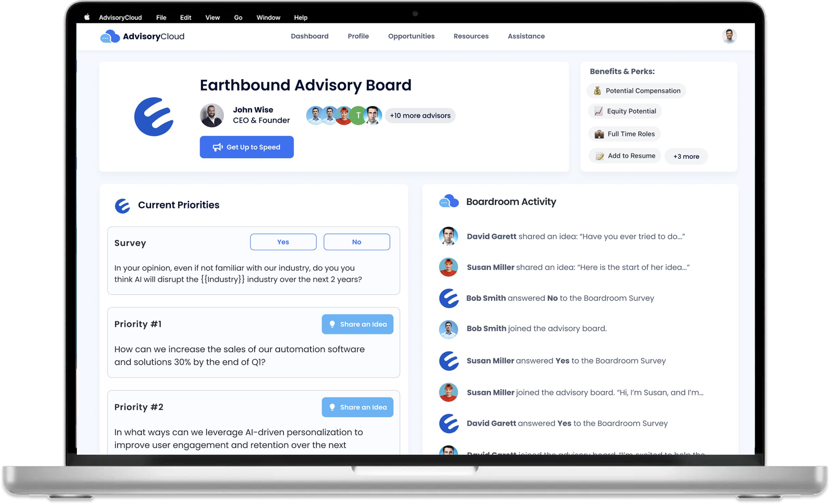Viewport: 830px width, 504px height.
Task: Click the Get Up to Speed button
Action: [246, 147]
